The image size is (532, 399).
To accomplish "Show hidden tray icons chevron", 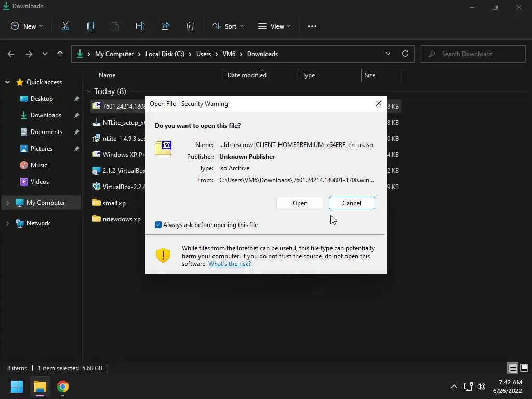I will (x=454, y=387).
